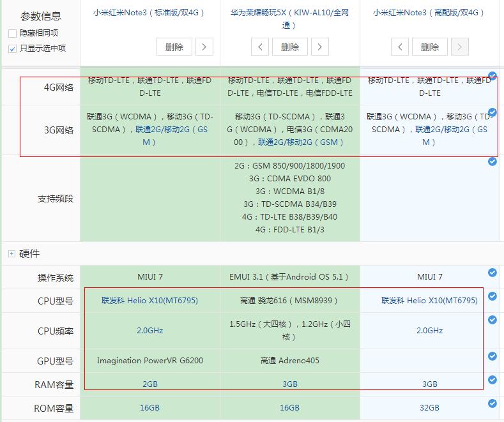Select MIUI 7 in 高配版 column

click(430, 277)
